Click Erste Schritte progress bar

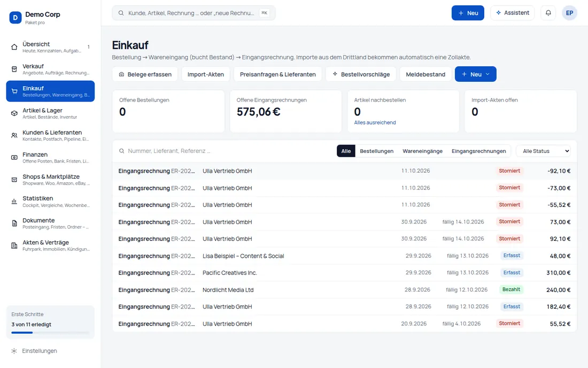(50, 332)
